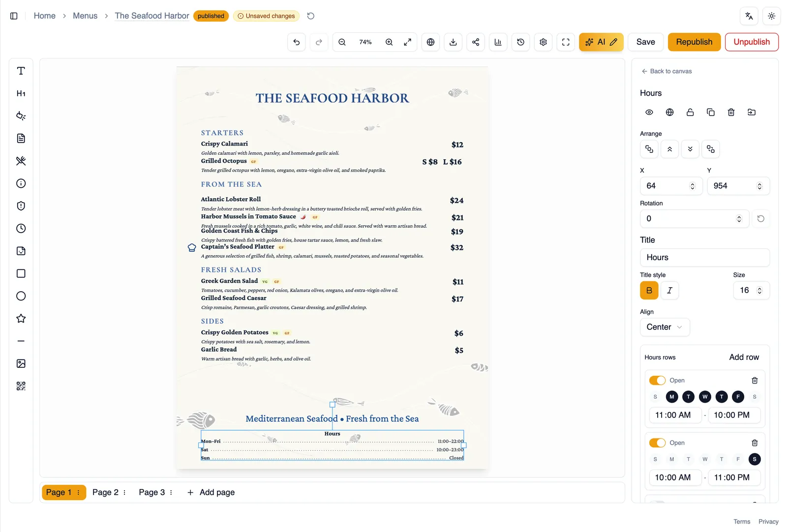This screenshot has width=787, height=532.
Task: Click the zoom out magnifier
Action: tap(342, 42)
